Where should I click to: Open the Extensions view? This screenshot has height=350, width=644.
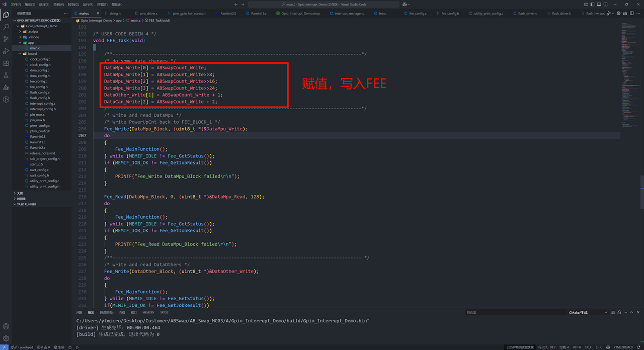[6, 63]
